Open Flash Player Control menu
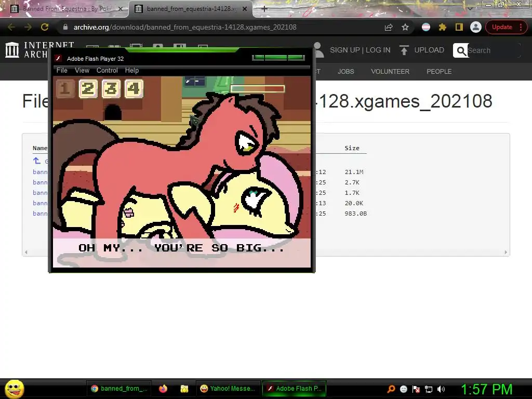Screen dimensions: 532x399 107,70
